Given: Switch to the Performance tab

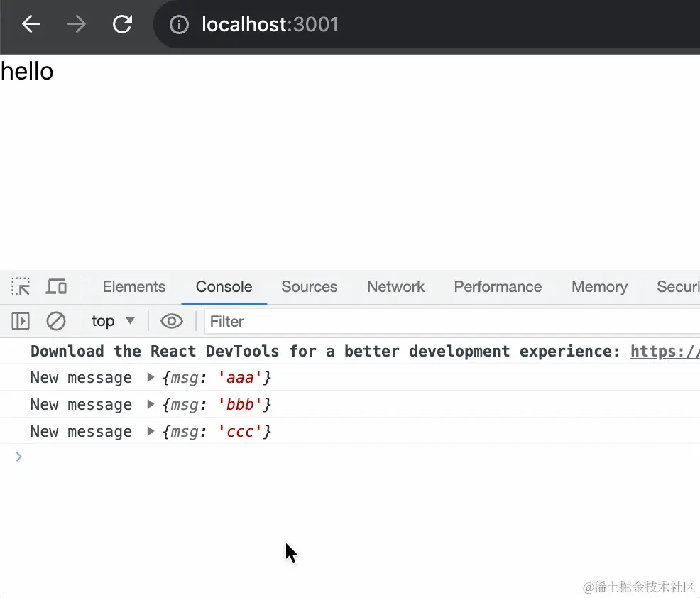Looking at the screenshot, I should [x=498, y=287].
